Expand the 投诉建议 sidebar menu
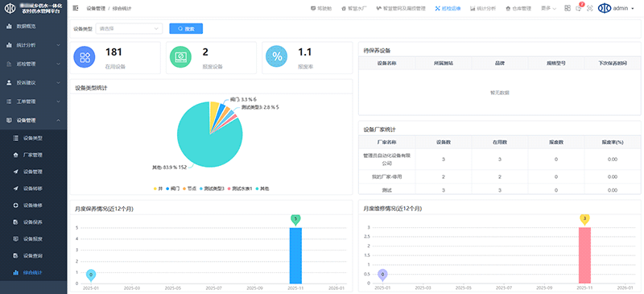The height and width of the screenshot is (294, 644). [x=33, y=83]
